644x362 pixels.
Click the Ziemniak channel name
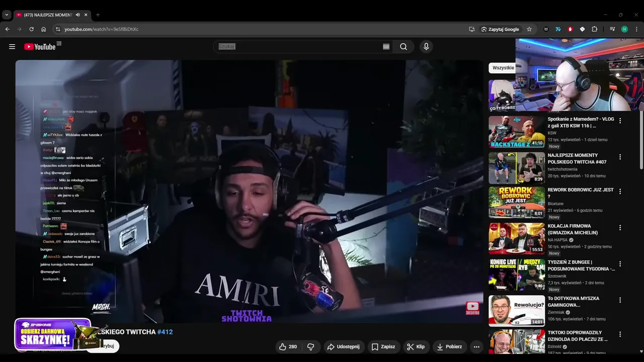(556, 312)
